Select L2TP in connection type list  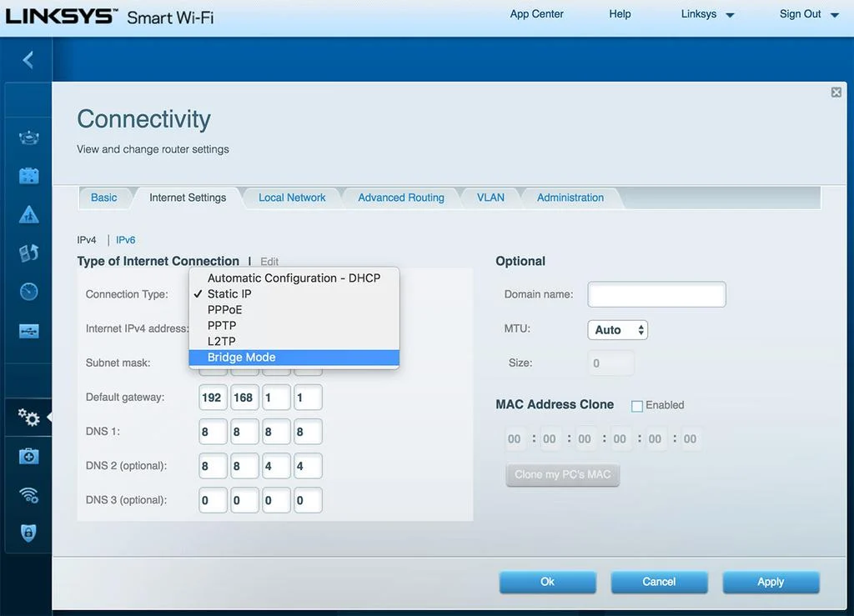[294, 341]
